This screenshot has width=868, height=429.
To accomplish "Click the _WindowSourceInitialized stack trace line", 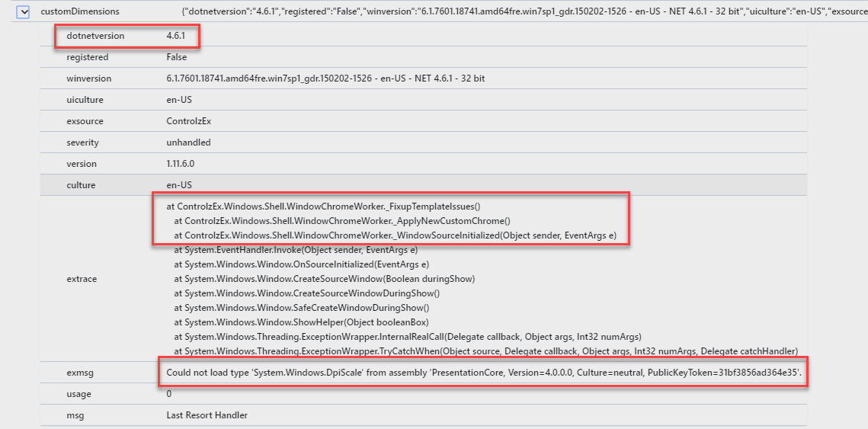I will coord(396,235).
